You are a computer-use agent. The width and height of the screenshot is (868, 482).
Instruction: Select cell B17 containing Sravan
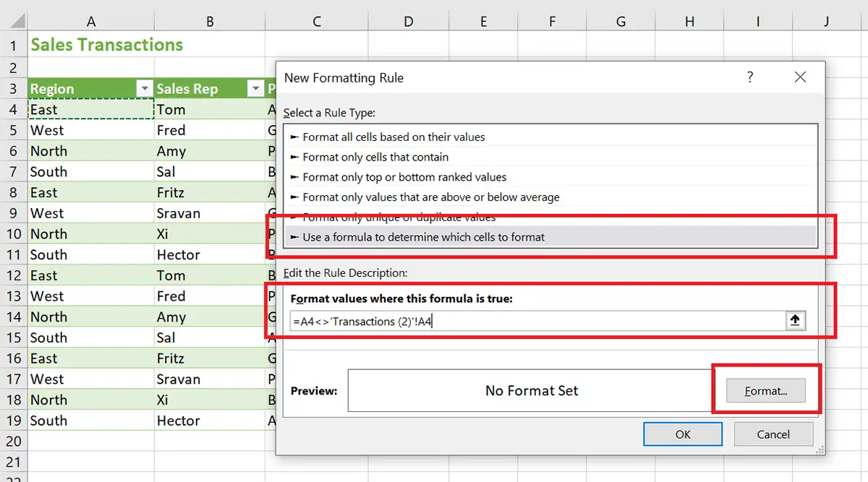pos(210,379)
